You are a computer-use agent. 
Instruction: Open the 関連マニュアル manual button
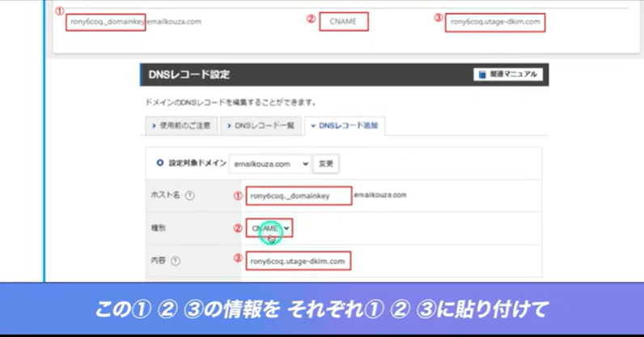[507, 75]
